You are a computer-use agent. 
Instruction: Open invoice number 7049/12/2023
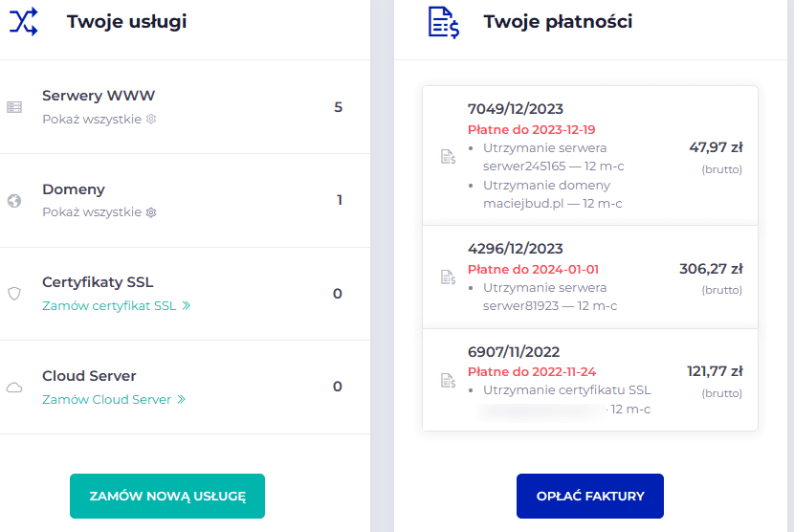[516, 109]
